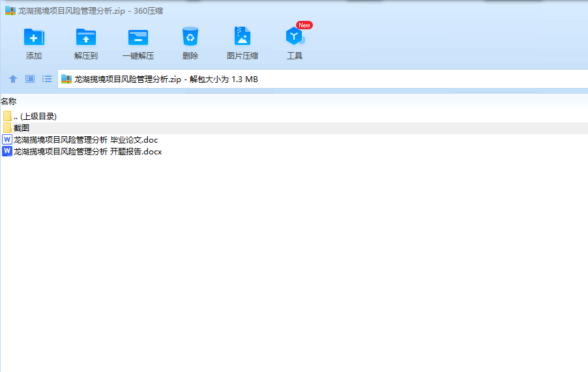Select the 截图 folder name
Screen dimensions: 588x372
[x=22, y=128]
